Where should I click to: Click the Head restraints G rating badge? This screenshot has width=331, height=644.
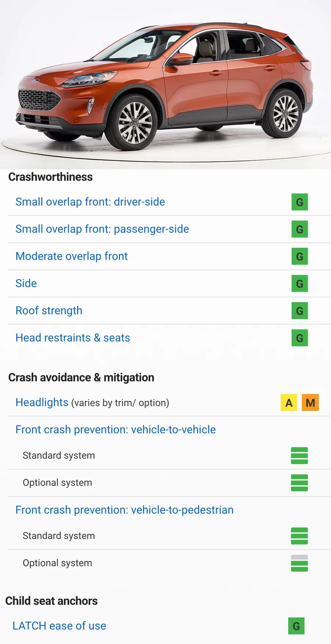point(299,338)
